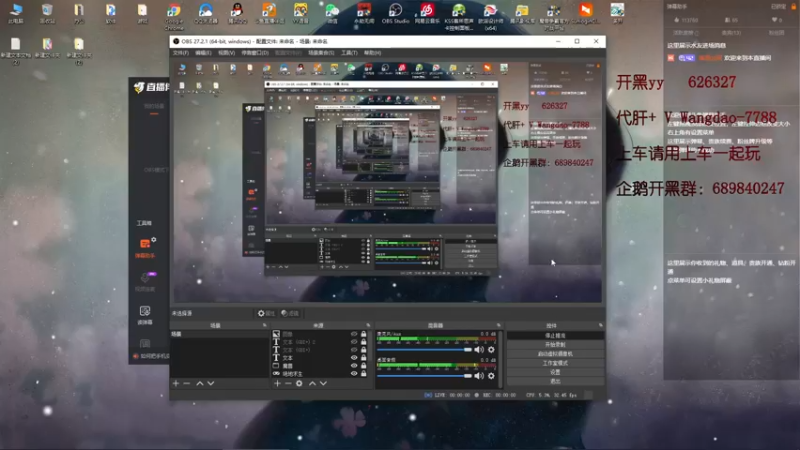Adjust the first mixer channel volume slider
Viewport: 800px width, 450px height.
[x=424, y=349]
